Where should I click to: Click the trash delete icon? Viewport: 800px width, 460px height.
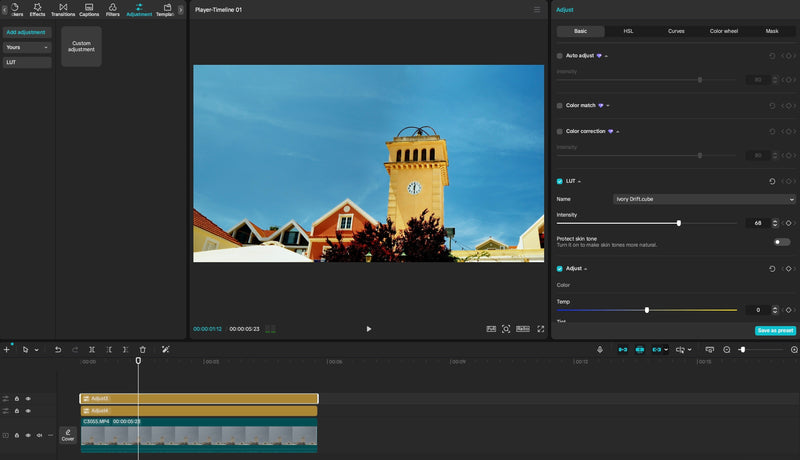pos(143,349)
